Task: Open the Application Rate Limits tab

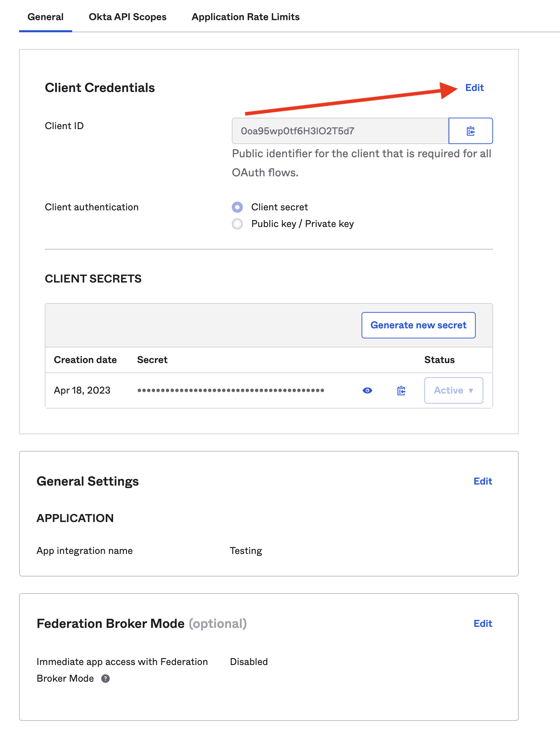Action: click(245, 17)
